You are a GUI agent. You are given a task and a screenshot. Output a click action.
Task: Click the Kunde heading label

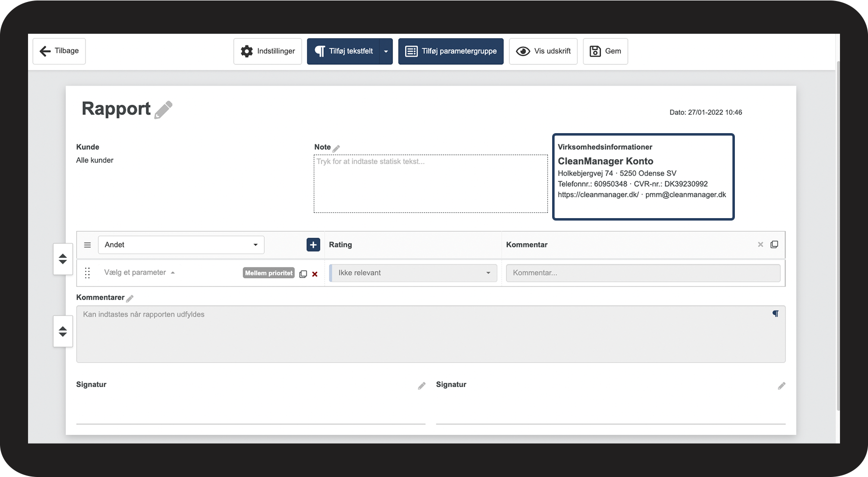click(x=87, y=147)
